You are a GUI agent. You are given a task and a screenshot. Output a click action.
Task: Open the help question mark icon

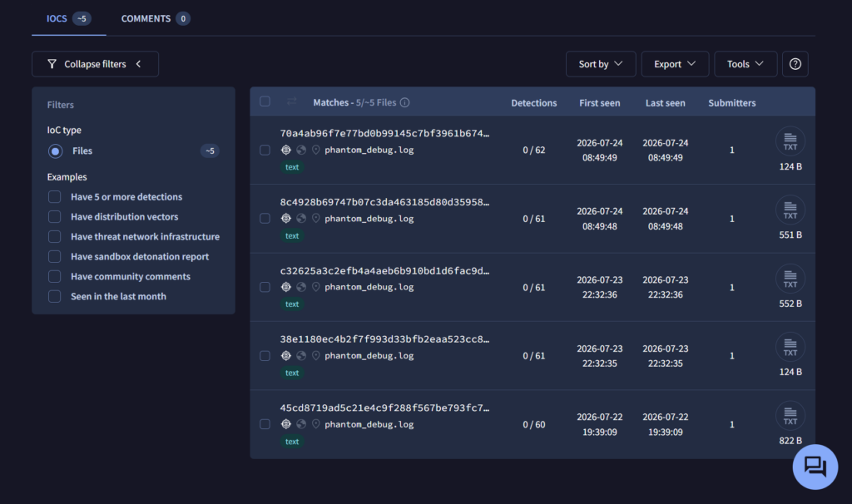[795, 64]
